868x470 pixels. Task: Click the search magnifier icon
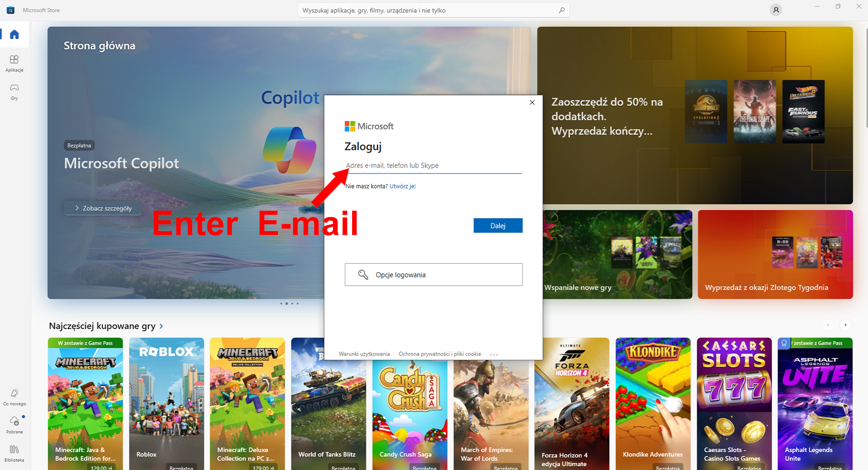[562, 10]
